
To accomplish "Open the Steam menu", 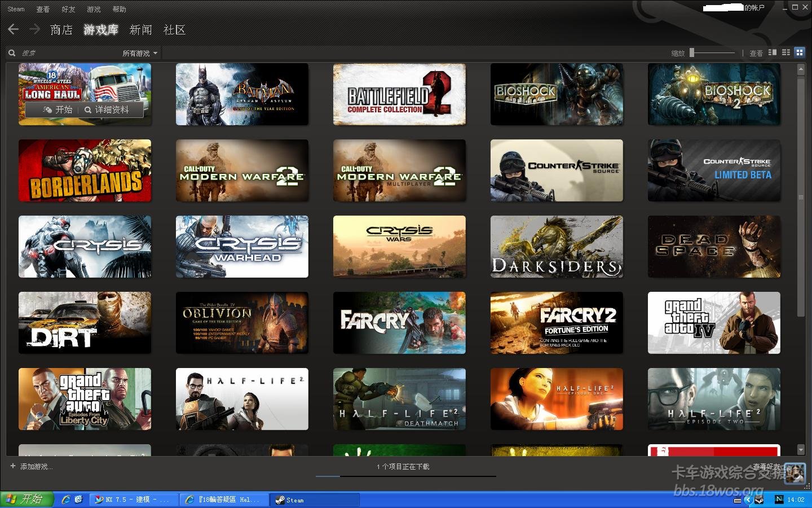I will tap(16, 9).
